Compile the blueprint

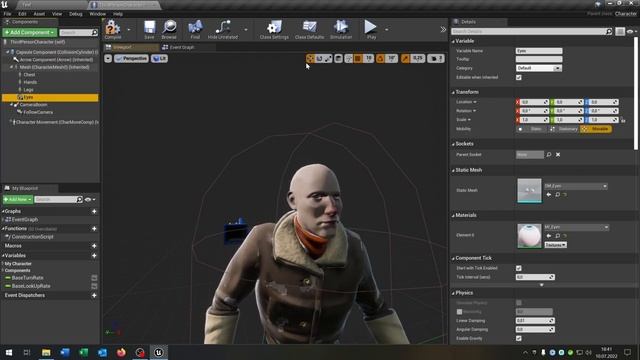point(113,30)
